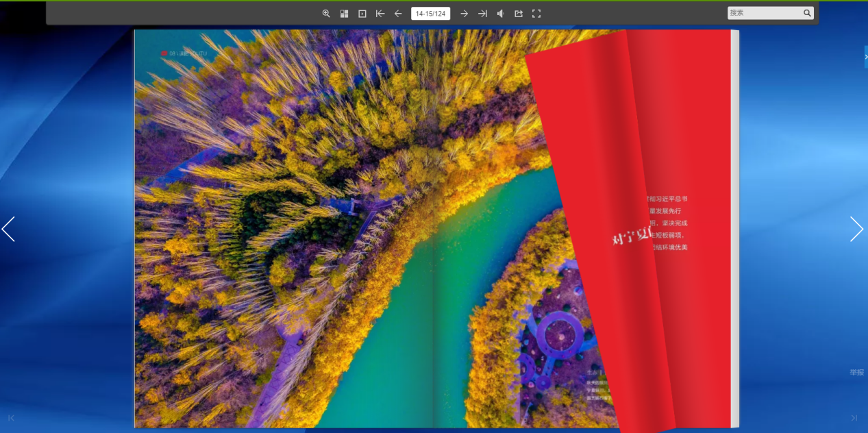This screenshot has height=433, width=868.
Task: Toggle fullscreen mode
Action: 536,14
